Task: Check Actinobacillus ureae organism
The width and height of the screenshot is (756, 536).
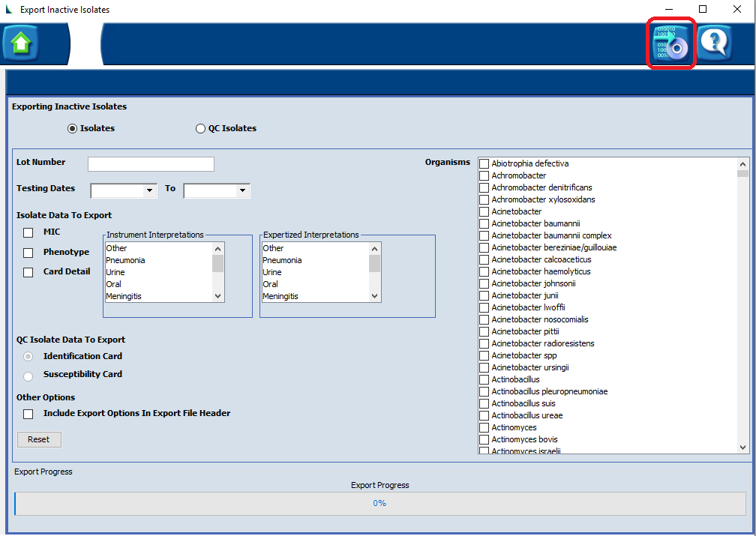Action: [484, 416]
